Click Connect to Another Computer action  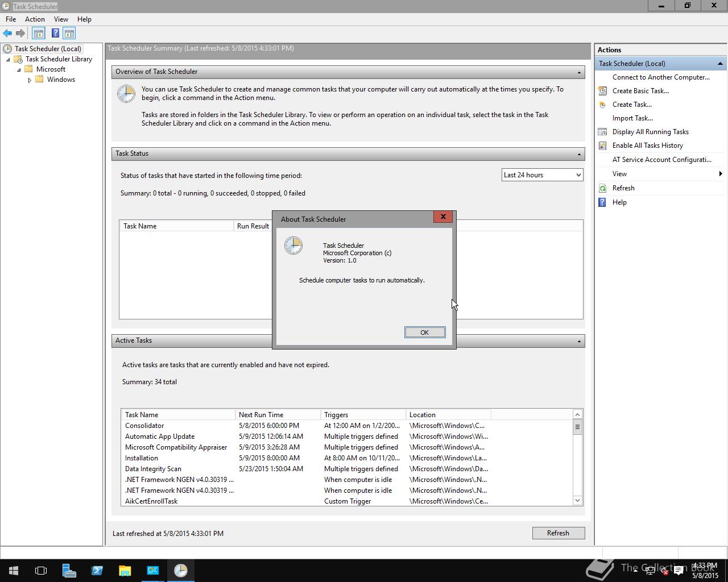point(661,77)
